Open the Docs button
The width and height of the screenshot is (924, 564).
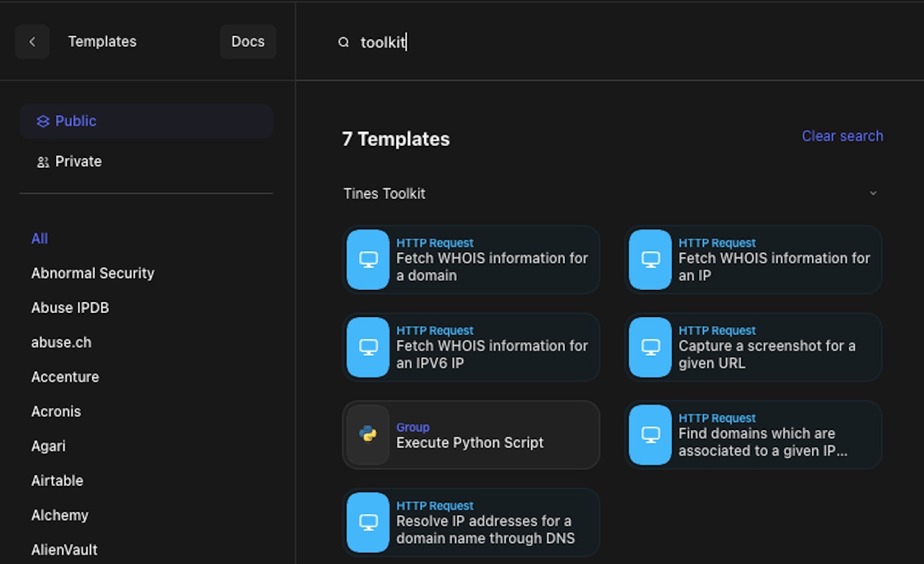tap(247, 42)
